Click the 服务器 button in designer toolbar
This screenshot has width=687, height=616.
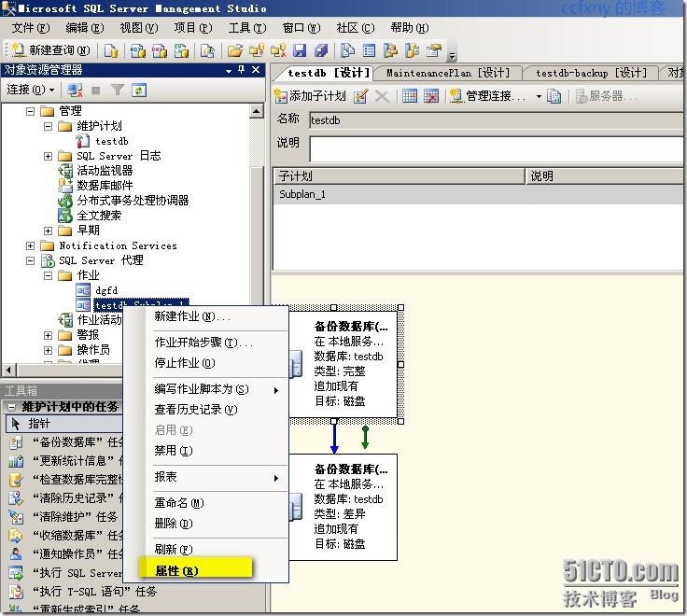(606, 96)
